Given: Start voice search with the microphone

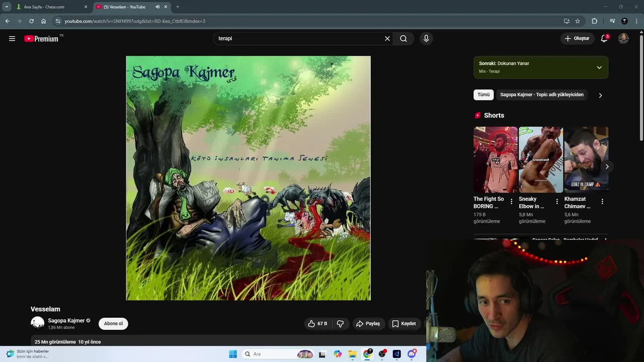Looking at the screenshot, I should pos(426,39).
